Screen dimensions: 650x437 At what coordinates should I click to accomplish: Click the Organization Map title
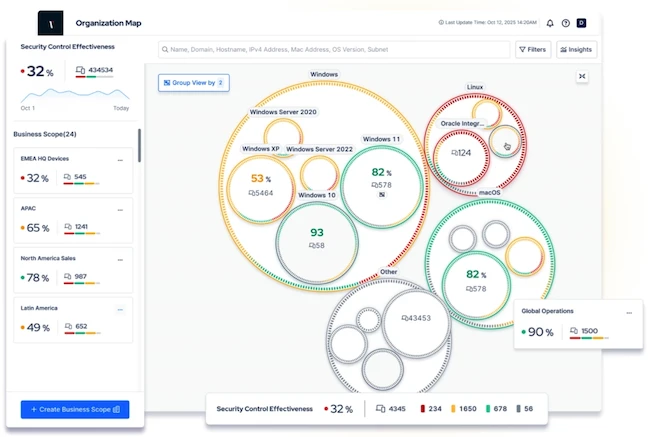point(108,23)
